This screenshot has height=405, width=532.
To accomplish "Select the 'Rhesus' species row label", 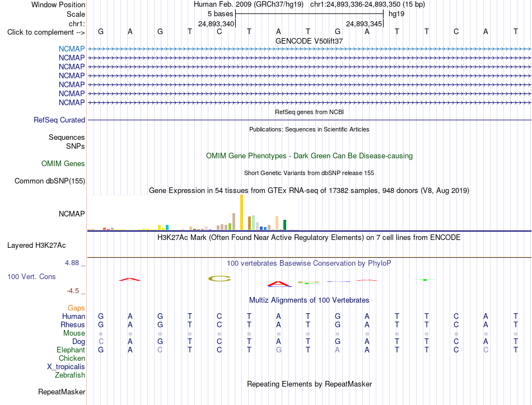I will [x=73, y=324].
